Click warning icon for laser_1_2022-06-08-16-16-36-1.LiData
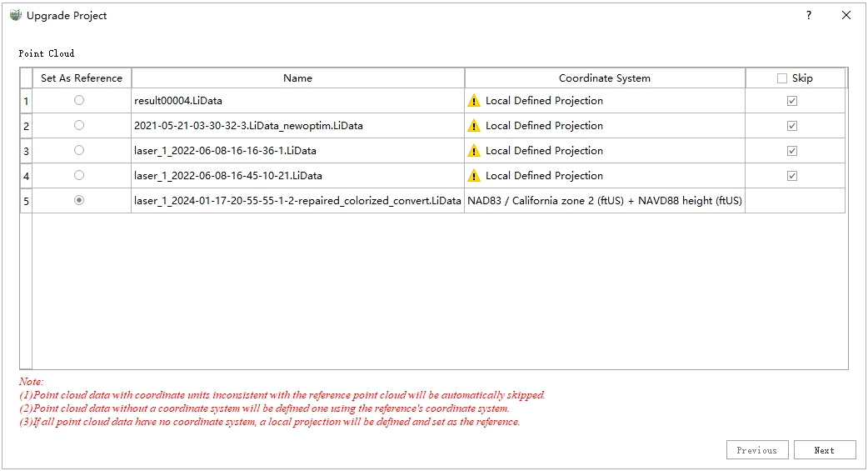Image resolution: width=868 pixels, height=471 pixels. pos(474,151)
